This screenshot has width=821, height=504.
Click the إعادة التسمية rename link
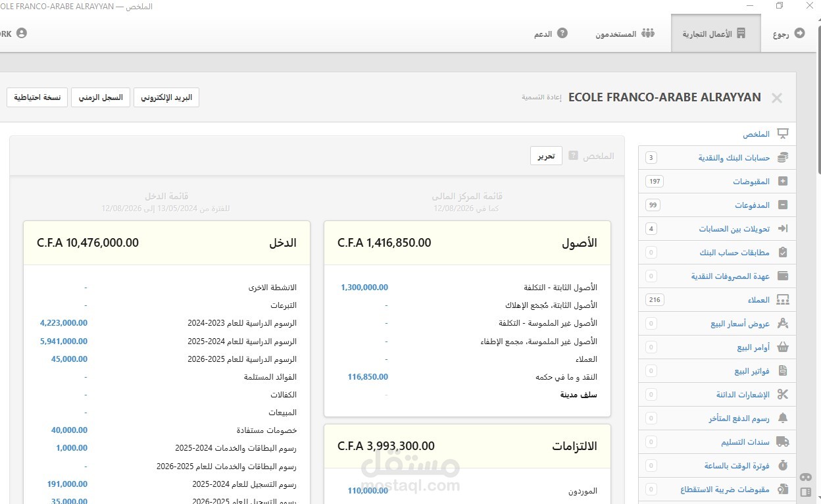coord(541,97)
